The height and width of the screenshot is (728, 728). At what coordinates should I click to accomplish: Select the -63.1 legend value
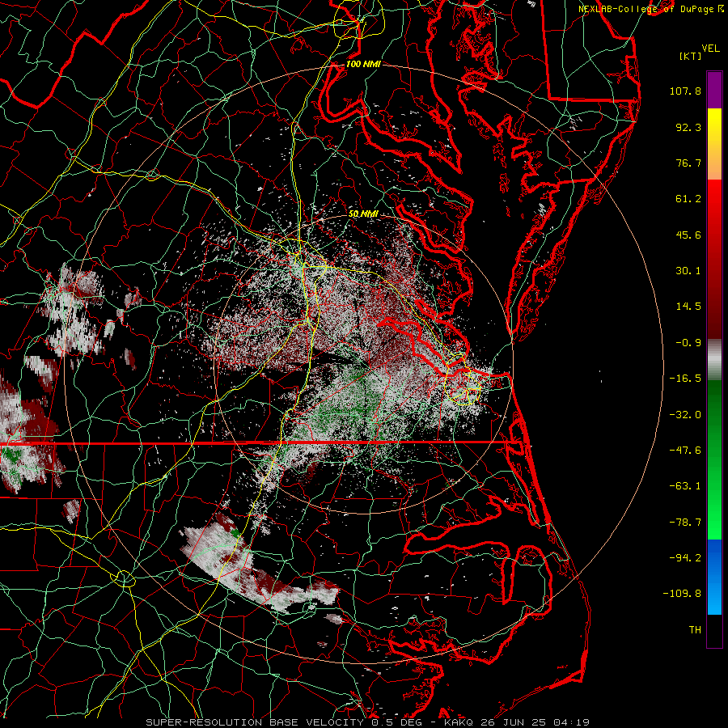click(685, 486)
